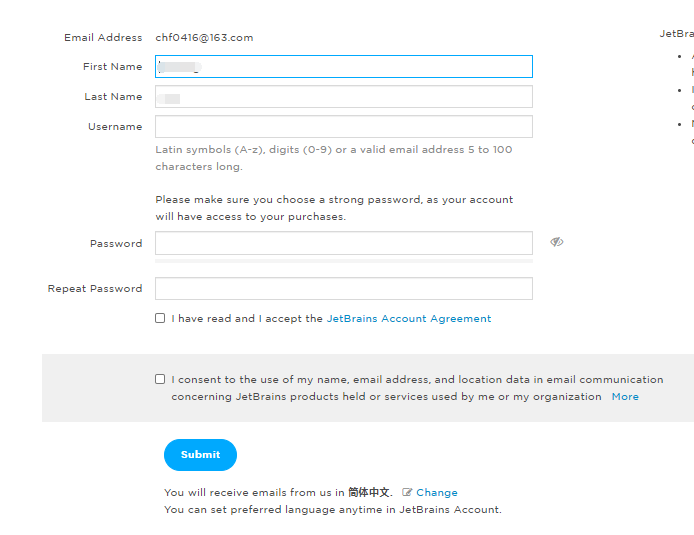Click the More link in consent section
694x535 pixels.
point(625,397)
